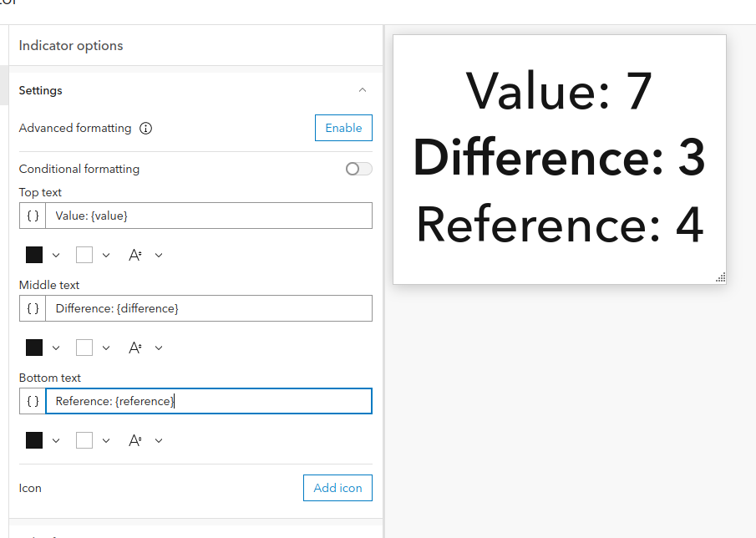Image resolution: width=756 pixels, height=538 pixels.
Task: Select the black Top text color swatch
Action: [34, 255]
